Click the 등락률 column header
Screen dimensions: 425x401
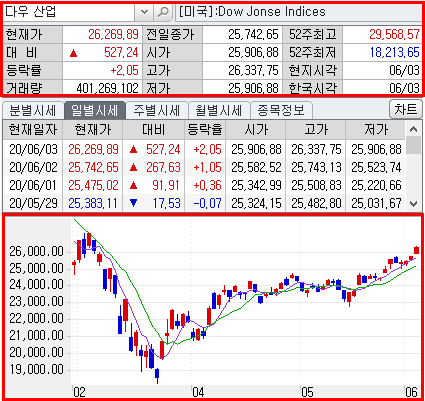[205, 129]
